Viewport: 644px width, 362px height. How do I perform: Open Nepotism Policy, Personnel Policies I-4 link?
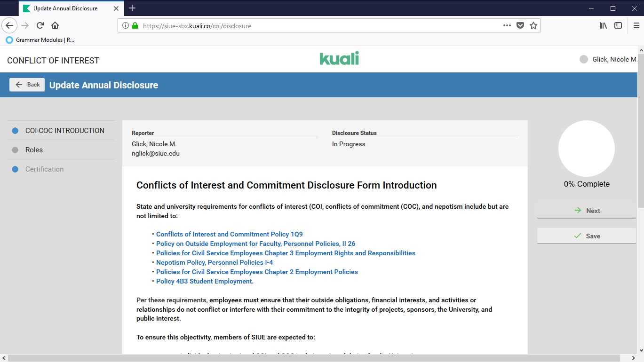(215, 262)
